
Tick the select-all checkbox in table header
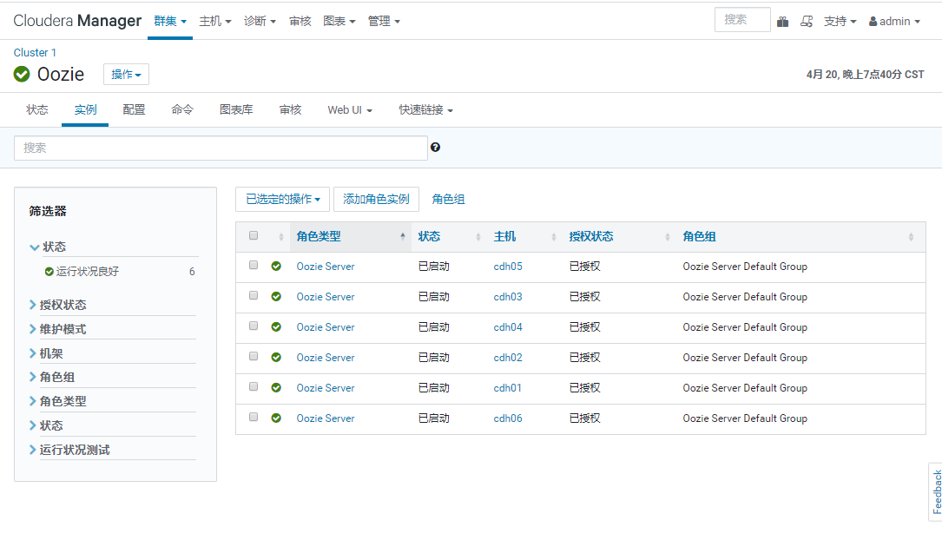[x=254, y=235]
